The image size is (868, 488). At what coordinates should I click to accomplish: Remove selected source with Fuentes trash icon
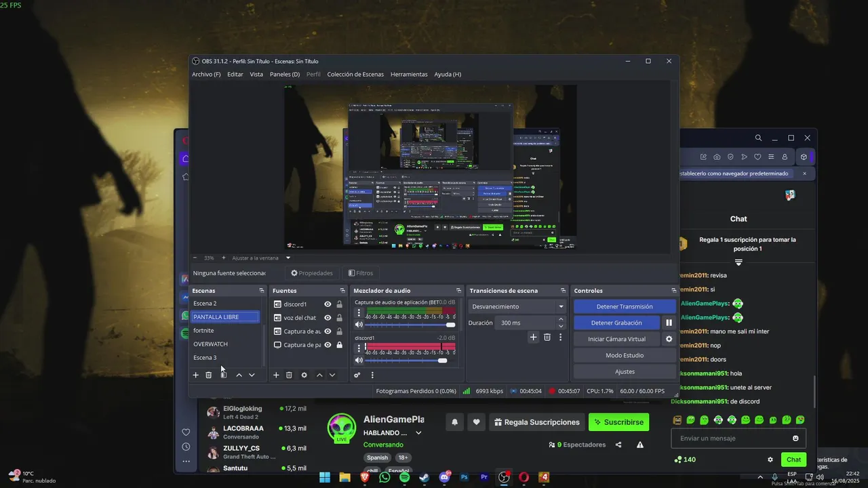pos(289,375)
